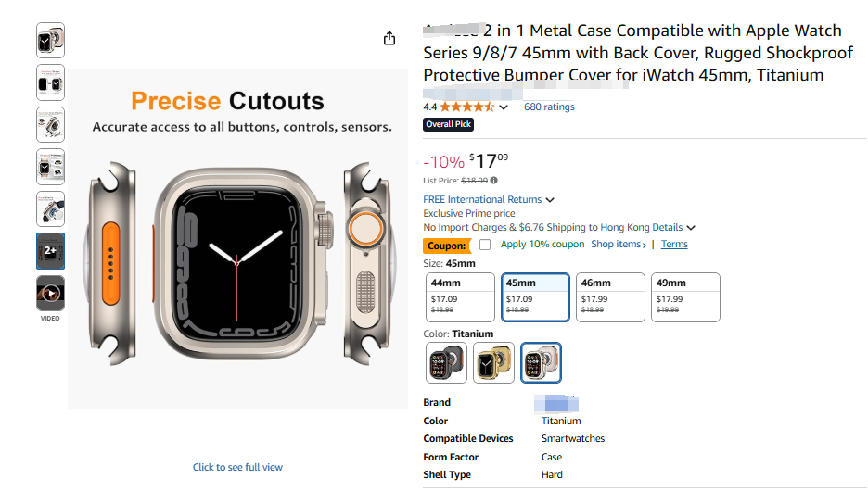Select the gold color swatch

click(x=493, y=362)
